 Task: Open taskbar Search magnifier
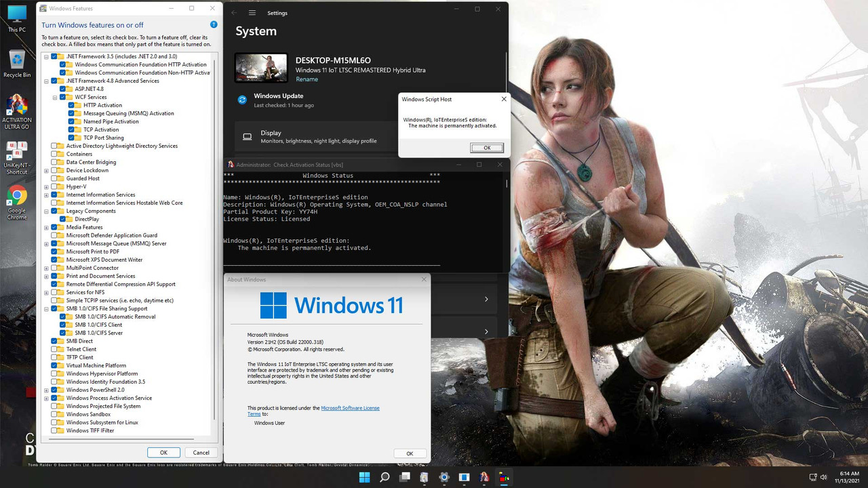point(384,477)
